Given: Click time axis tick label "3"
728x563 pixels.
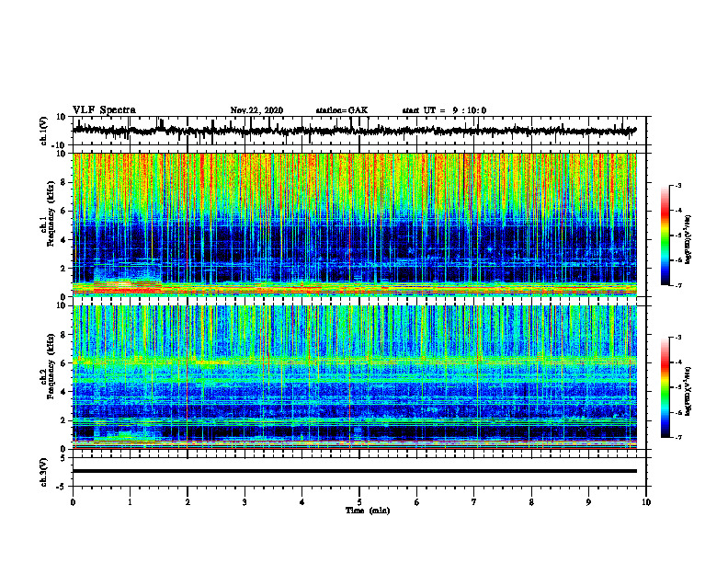Looking at the screenshot, I should click(x=245, y=502).
